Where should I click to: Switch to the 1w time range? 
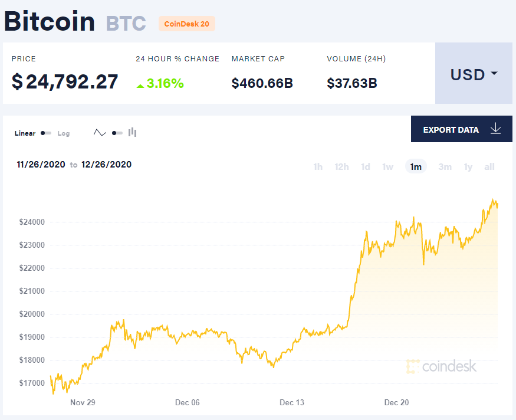[387, 167]
